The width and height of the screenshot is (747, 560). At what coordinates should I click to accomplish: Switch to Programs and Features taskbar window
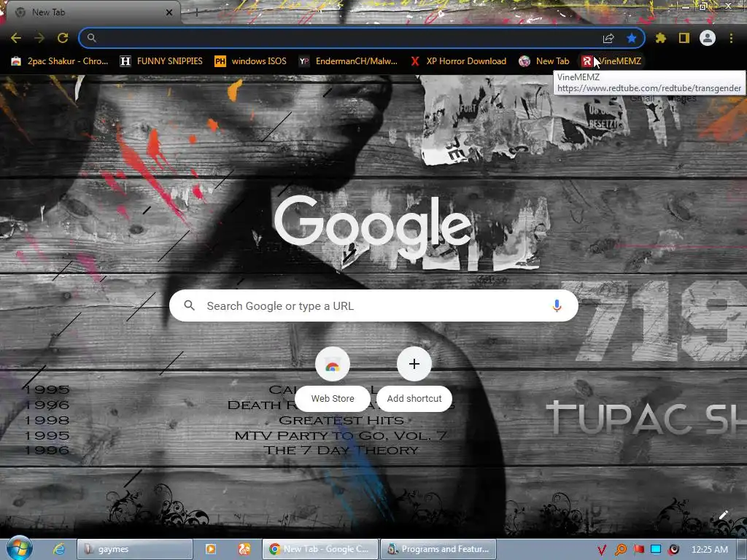click(x=438, y=549)
